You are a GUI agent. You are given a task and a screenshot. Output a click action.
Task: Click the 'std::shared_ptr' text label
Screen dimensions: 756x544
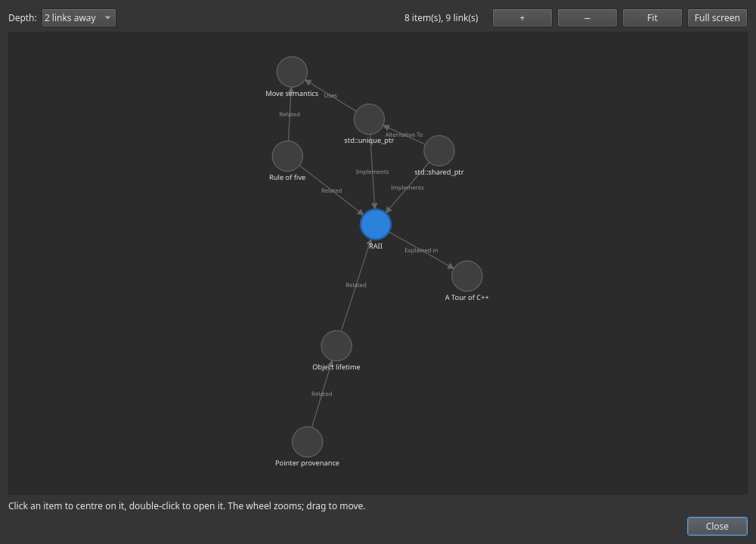[438, 172]
